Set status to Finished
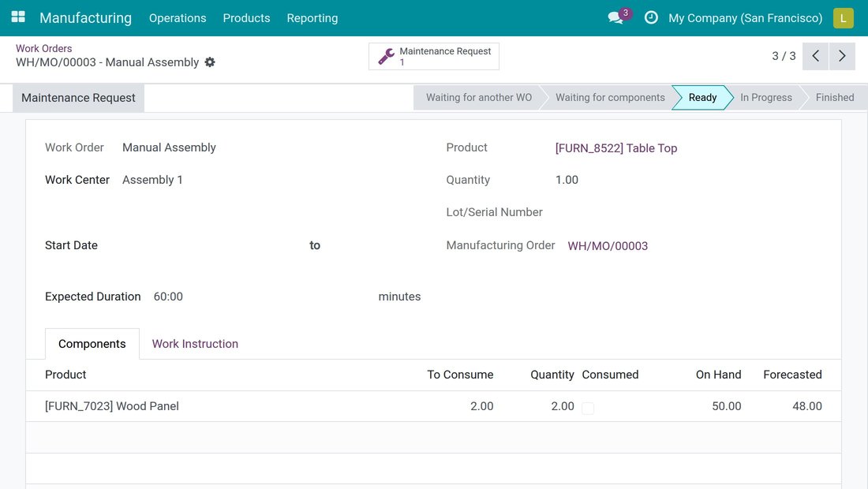 [835, 97]
